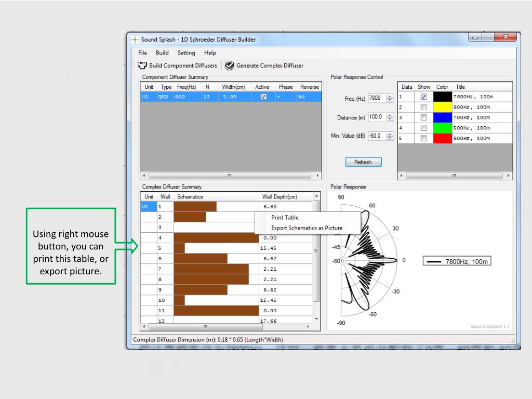The height and width of the screenshot is (399, 532).
Task: Uncheck Show for 7800Hz, 100m data
Action: pos(423,97)
